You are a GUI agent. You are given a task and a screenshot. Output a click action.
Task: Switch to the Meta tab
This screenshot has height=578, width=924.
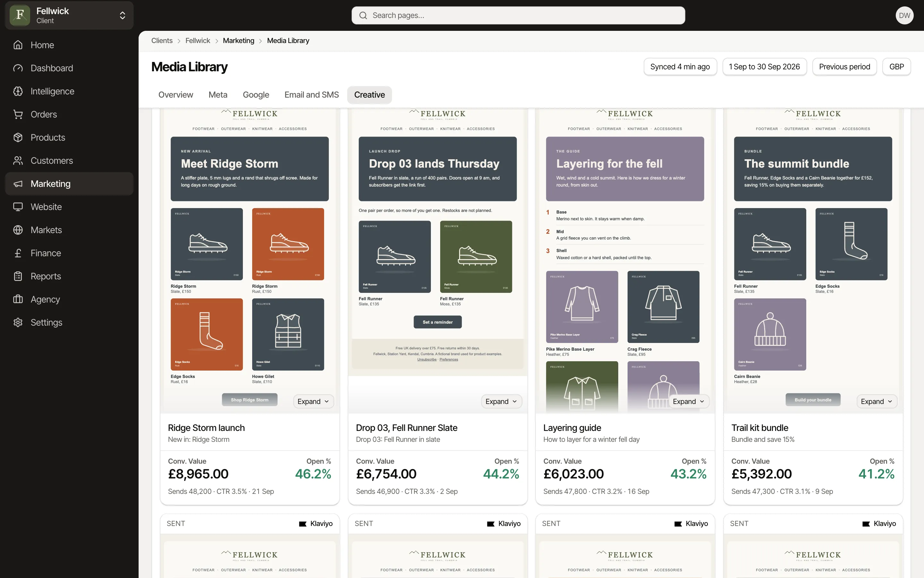tap(218, 95)
